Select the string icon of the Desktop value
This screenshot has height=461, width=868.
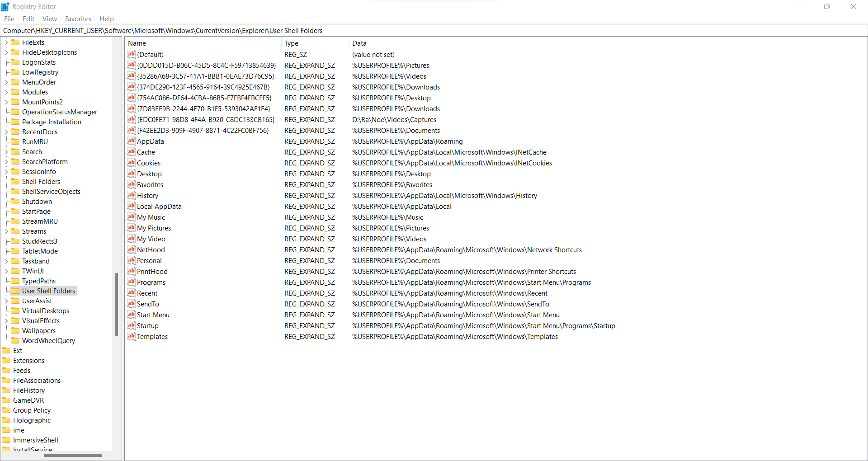[x=132, y=174]
